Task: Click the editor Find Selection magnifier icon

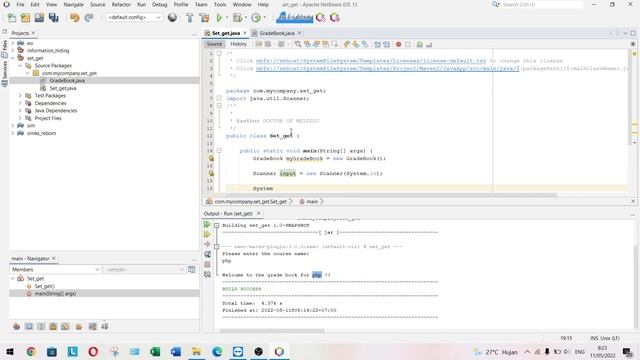Action: tap(298, 44)
